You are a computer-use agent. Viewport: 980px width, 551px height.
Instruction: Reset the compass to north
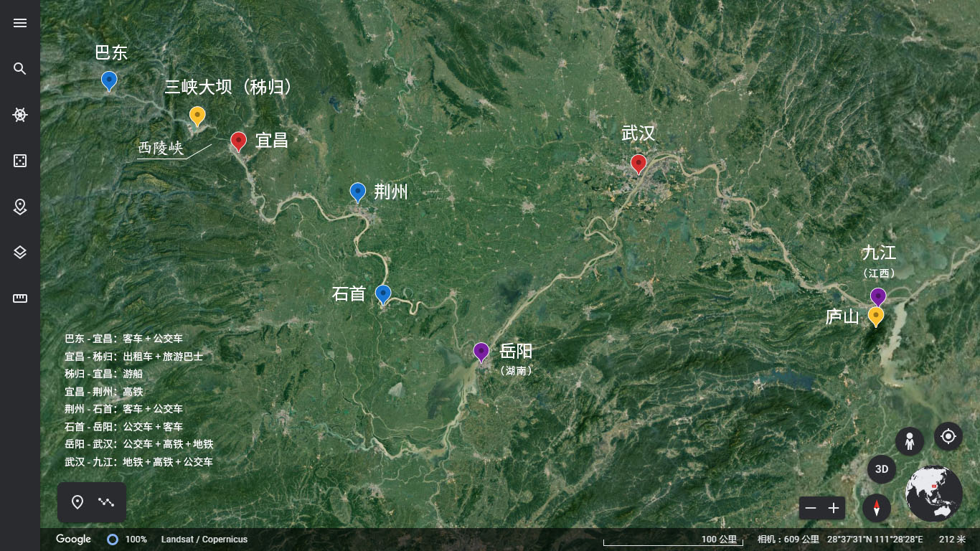[877, 509]
